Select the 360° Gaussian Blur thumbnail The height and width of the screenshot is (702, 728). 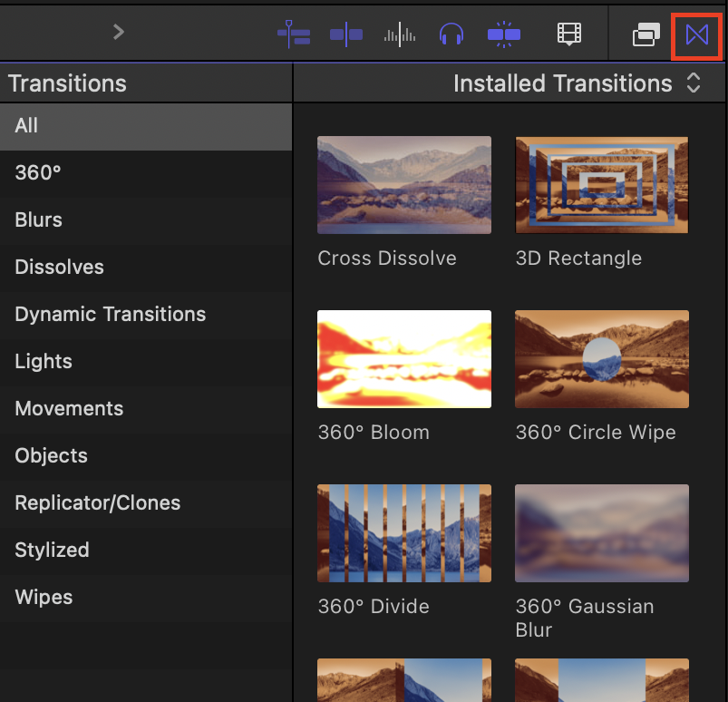coord(602,533)
